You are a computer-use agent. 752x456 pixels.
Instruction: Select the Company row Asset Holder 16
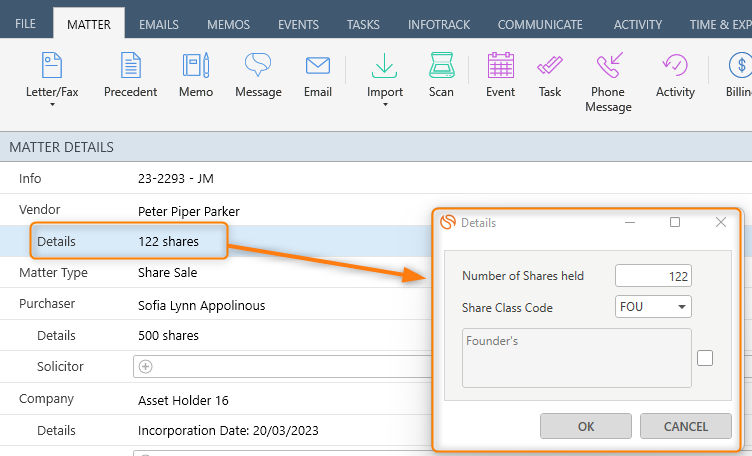coord(216,399)
